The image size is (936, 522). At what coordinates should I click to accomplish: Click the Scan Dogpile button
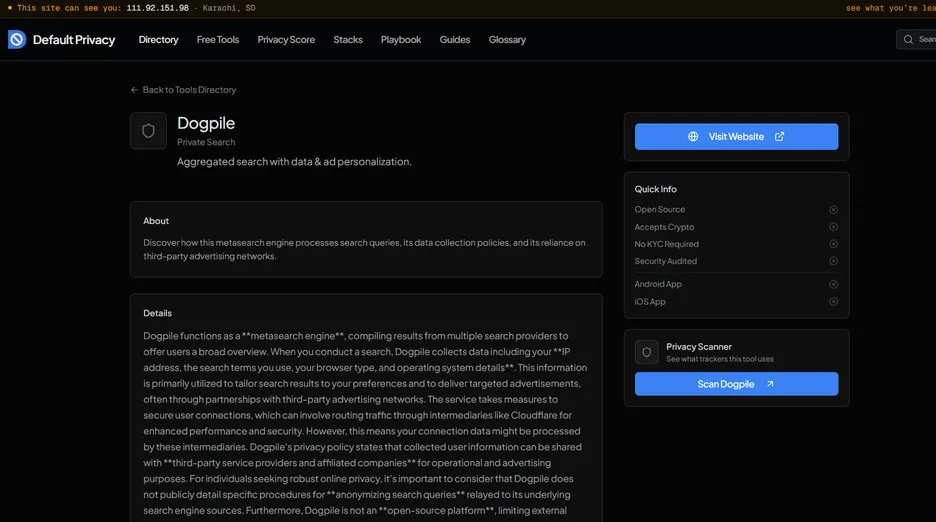736,384
